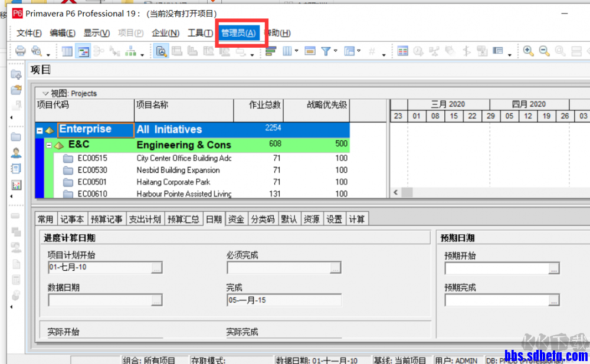
Task: Open browse button for 预期开始 field
Action: tap(553, 268)
